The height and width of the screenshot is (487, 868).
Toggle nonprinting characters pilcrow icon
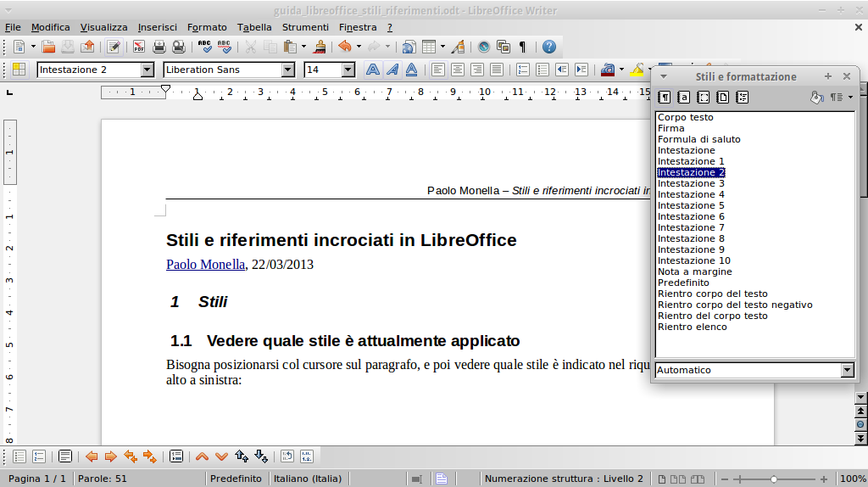[x=522, y=48]
